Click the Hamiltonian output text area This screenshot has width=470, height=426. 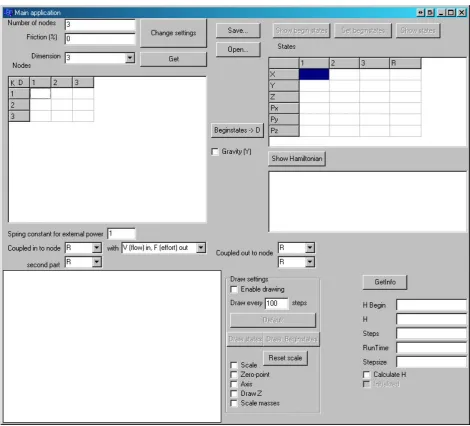[368, 202]
